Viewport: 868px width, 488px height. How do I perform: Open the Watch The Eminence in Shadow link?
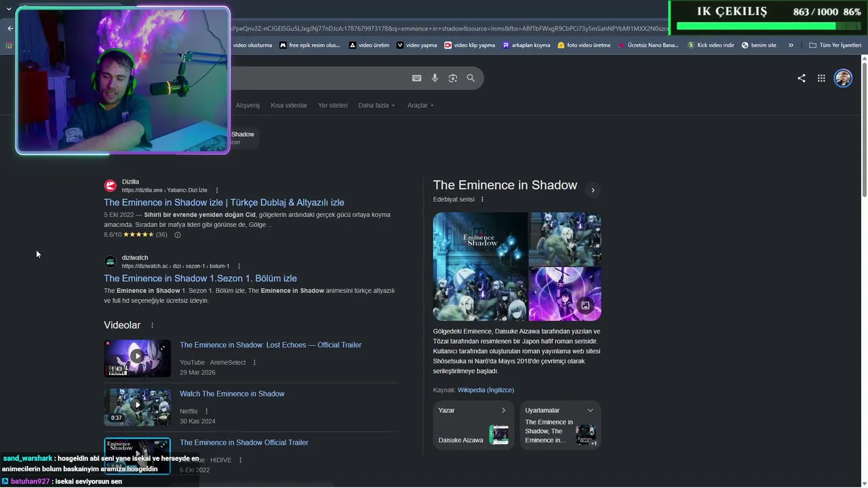(x=232, y=394)
